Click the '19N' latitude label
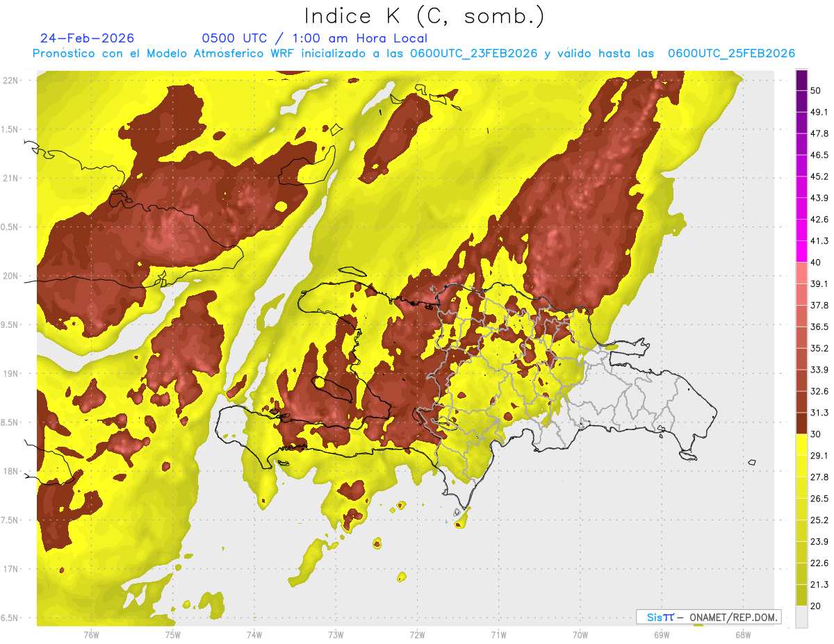The width and height of the screenshot is (834, 644). (11, 374)
